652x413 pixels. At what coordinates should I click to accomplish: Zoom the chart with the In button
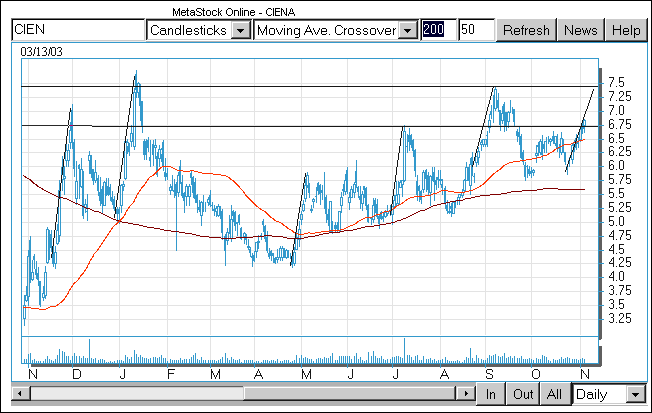491,394
